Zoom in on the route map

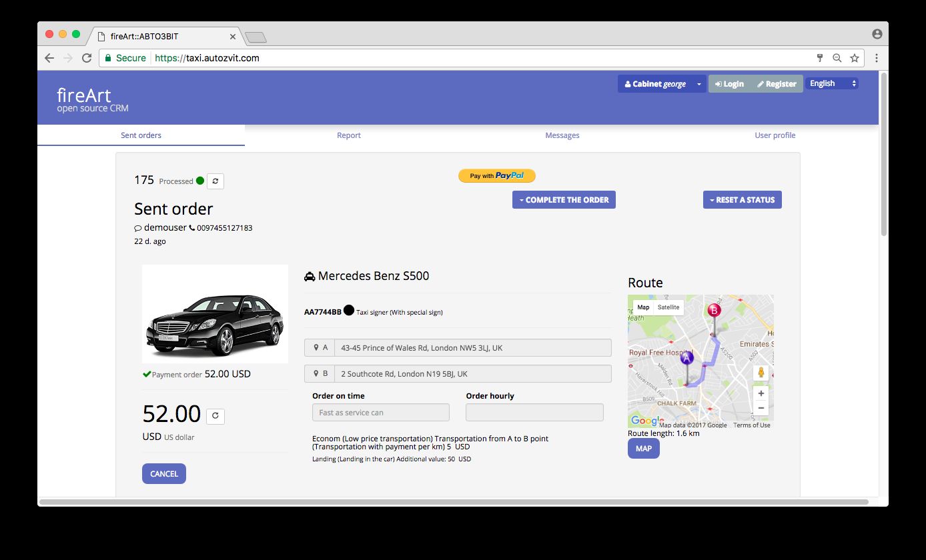click(761, 393)
